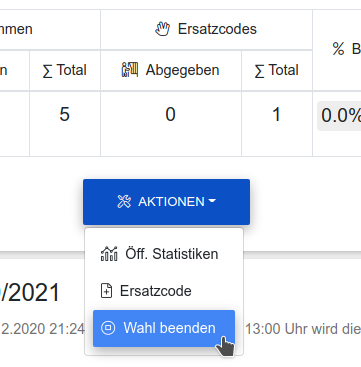Click the Abgegeben value 0 cell
This screenshot has height=367, width=361.
pos(171,124)
